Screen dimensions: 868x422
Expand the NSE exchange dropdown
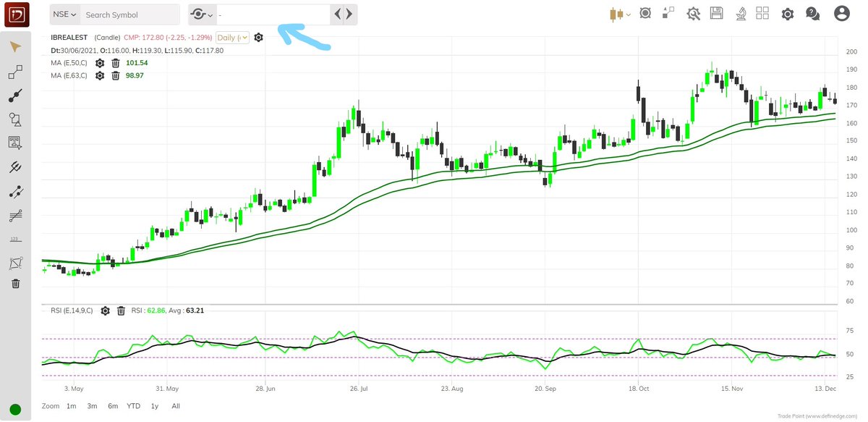[64, 14]
